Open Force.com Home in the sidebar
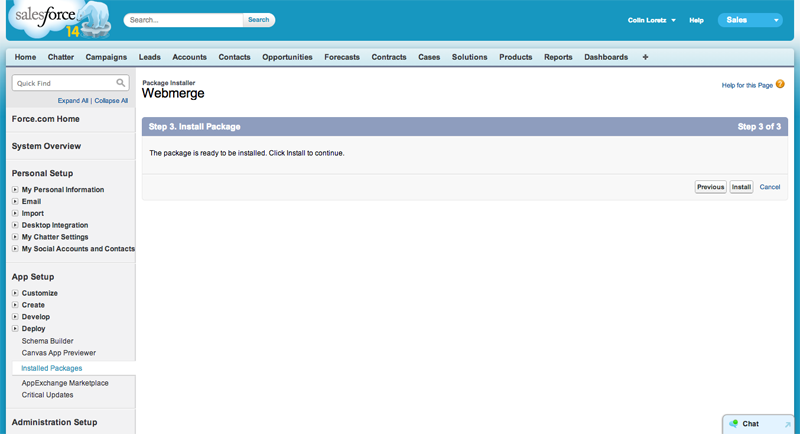 tap(45, 119)
